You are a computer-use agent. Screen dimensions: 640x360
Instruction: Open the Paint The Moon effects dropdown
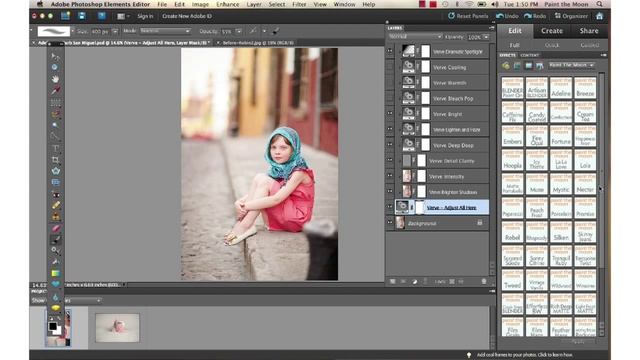click(x=571, y=65)
